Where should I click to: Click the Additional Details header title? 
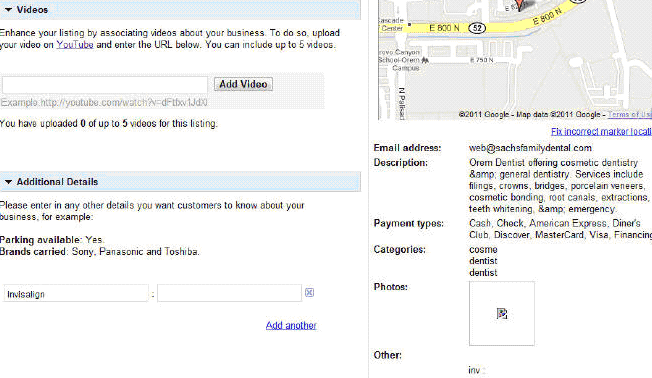tap(57, 182)
